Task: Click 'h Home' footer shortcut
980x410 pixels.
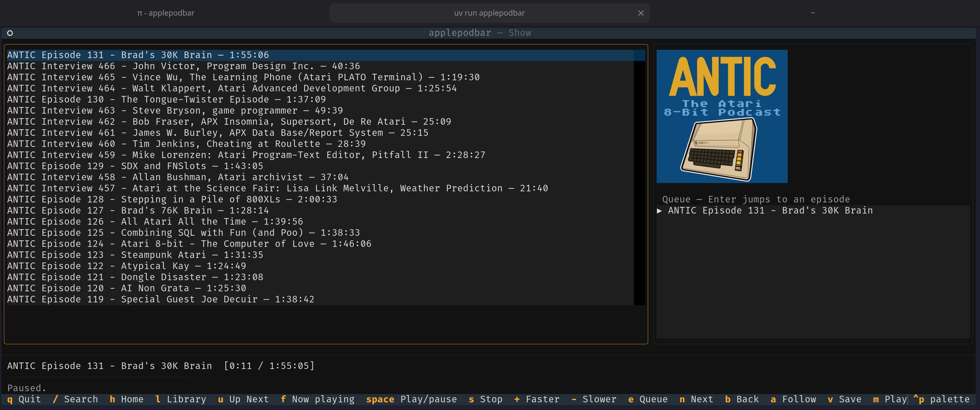Action: click(126, 399)
